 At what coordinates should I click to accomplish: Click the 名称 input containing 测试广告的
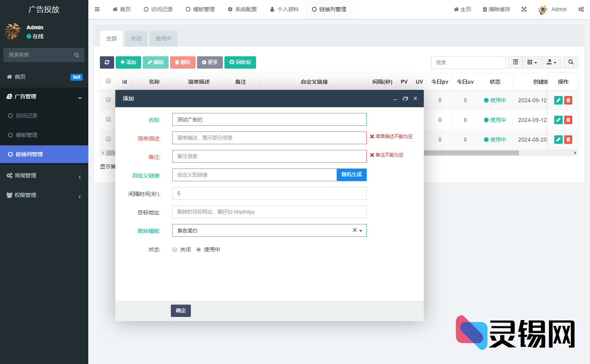click(269, 119)
